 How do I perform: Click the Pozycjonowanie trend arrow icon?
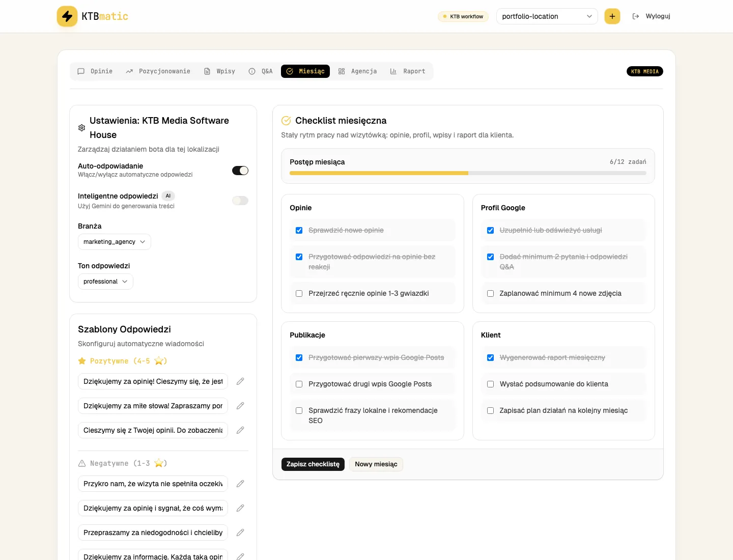pyautogui.click(x=129, y=71)
